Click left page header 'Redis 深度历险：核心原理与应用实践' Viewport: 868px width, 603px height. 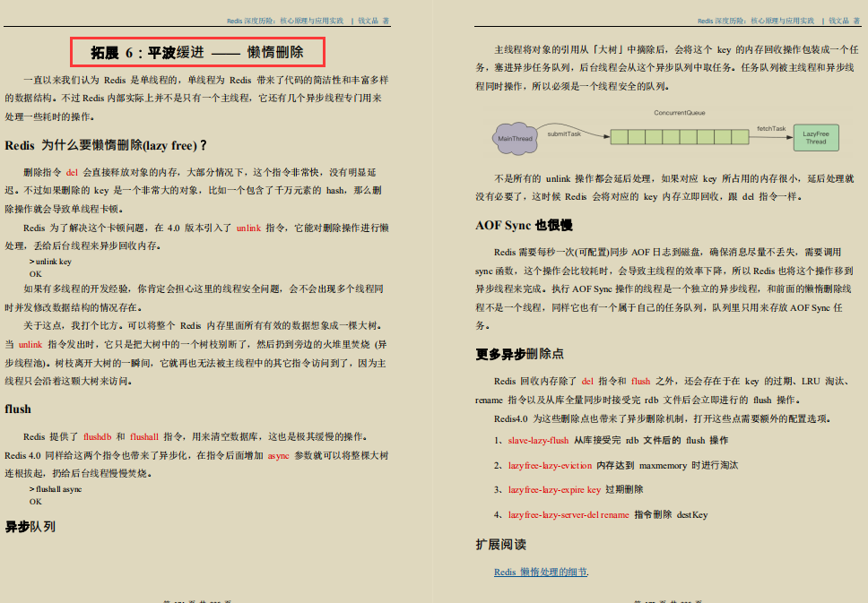pos(285,21)
